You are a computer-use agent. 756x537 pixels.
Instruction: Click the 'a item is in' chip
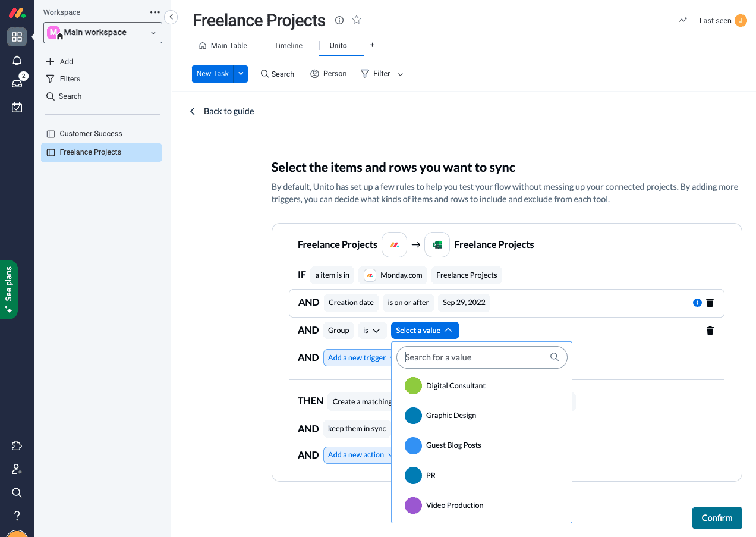tap(332, 275)
